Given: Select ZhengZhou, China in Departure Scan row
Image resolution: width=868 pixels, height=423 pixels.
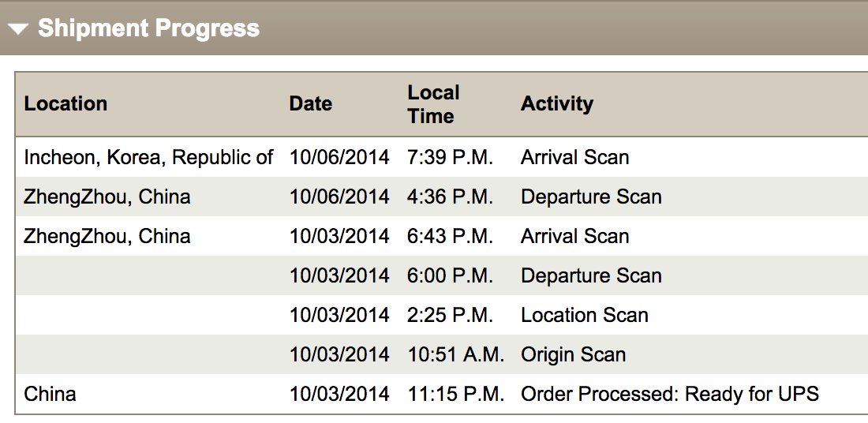Looking at the screenshot, I should coord(107,197).
